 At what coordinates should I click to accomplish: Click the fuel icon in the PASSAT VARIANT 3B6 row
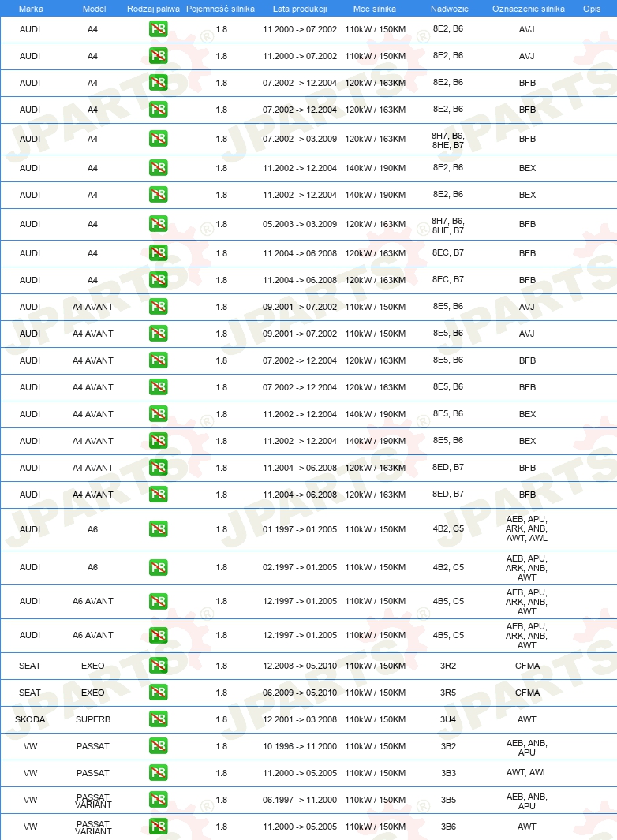158,826
